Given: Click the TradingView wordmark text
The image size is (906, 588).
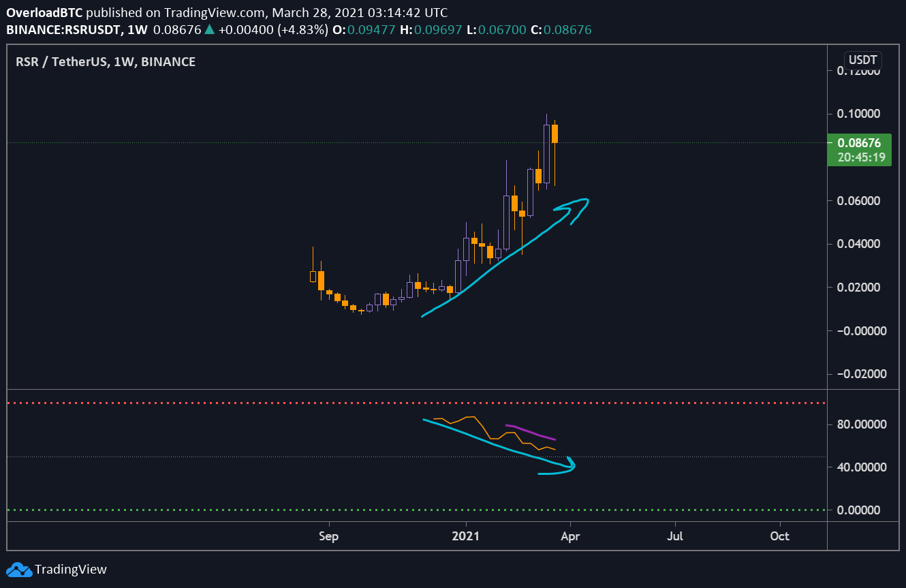Looking at the screenshot, I should (x=71, y=570).
